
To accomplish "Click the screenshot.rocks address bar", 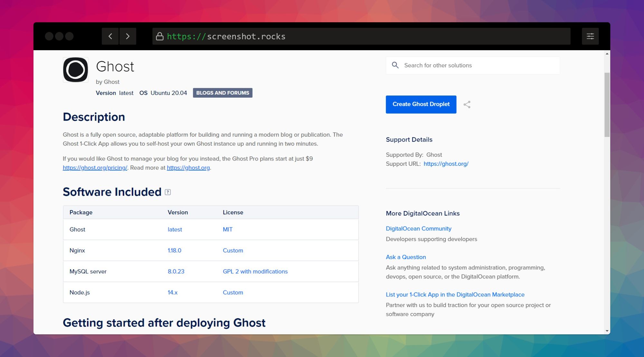I will [x=361, y=36].
